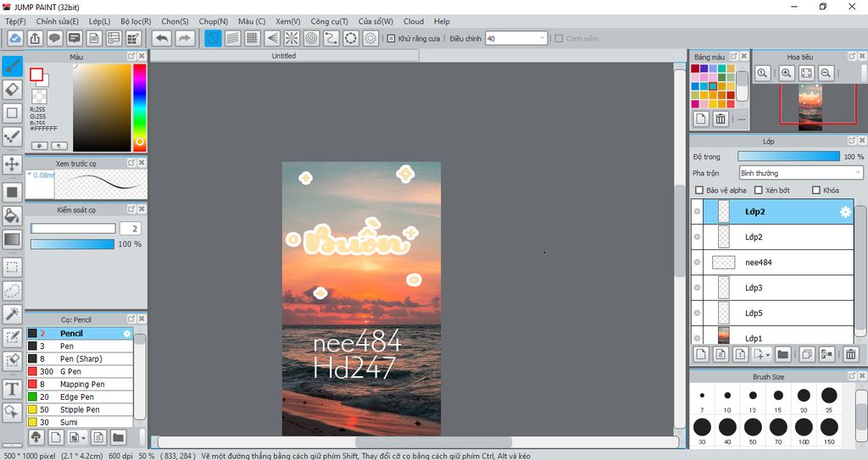This screenshot has height=460, width=868.
Task: Open Cloud menu
Action: (x=414, y=21)
